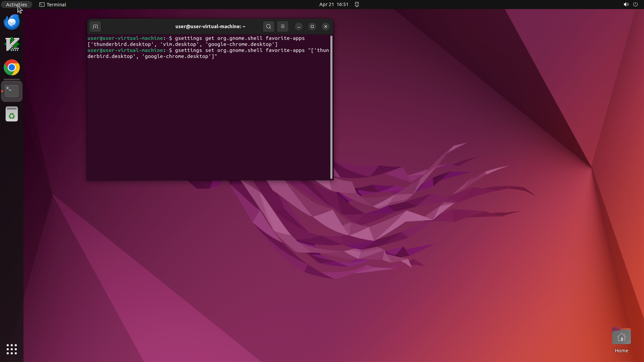Click the notification bell icon
This screenshot has width=644, height=362.
pos(357,5)
